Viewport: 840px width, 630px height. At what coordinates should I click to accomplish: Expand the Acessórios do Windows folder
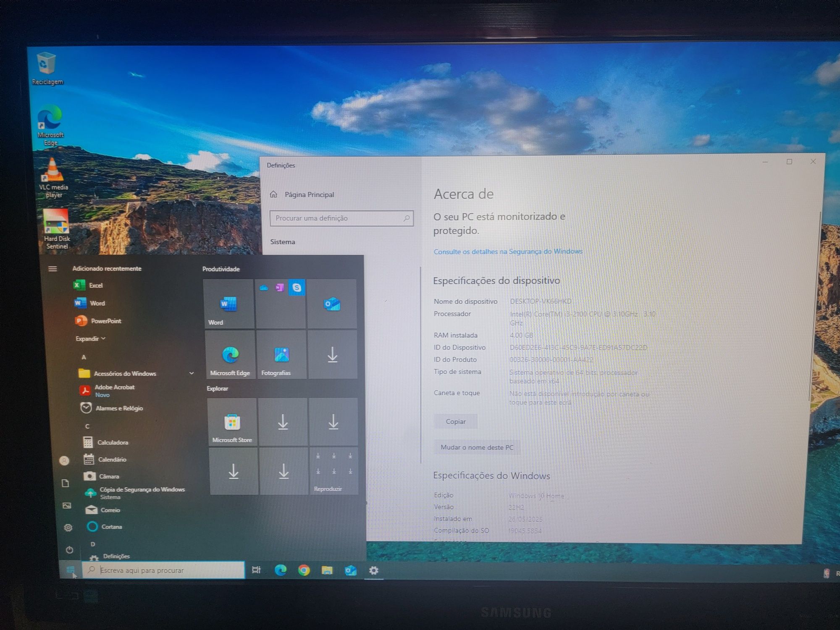coord(136,373)
